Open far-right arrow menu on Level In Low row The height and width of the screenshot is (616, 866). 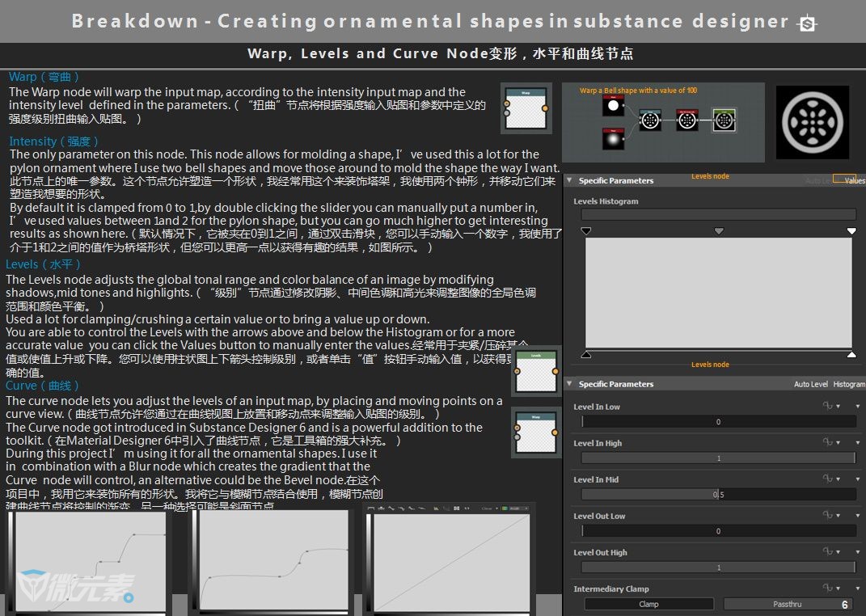[858, 407]
